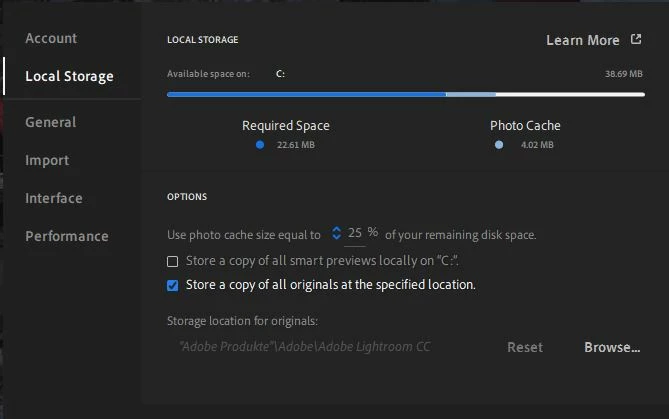
Task: Reset the storage location for originals
Action: [525, 347]
